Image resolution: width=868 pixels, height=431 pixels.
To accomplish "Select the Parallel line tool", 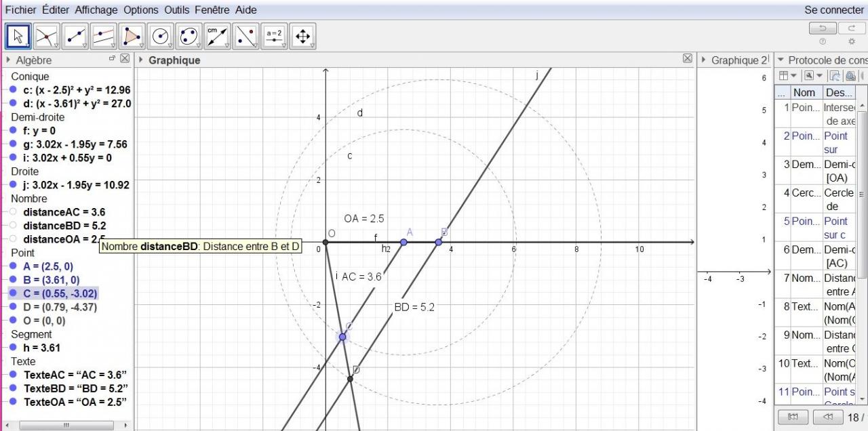I will click(x=103, y=37).
